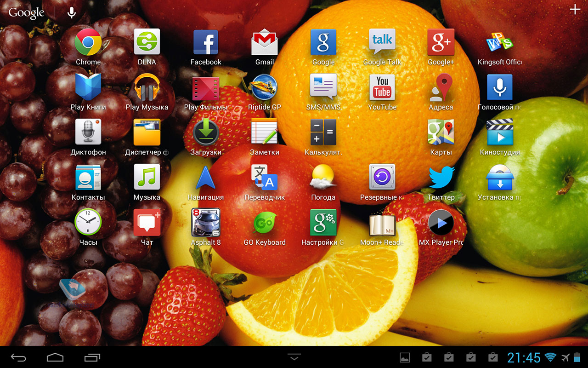Open GO Keyboard app
The image size is (588, 368).
[x=265, y=223]
